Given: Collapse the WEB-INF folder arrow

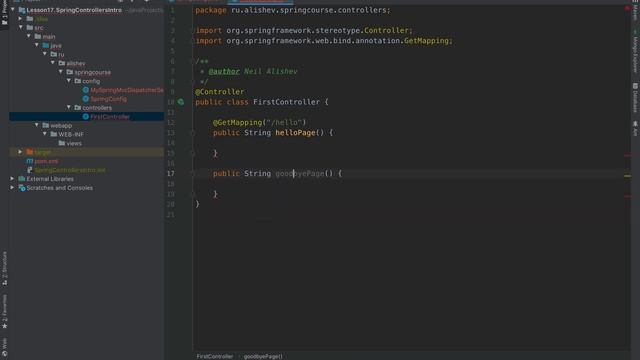Looking at the screenshot, I should pyautogui.click(x=44, y=134).
